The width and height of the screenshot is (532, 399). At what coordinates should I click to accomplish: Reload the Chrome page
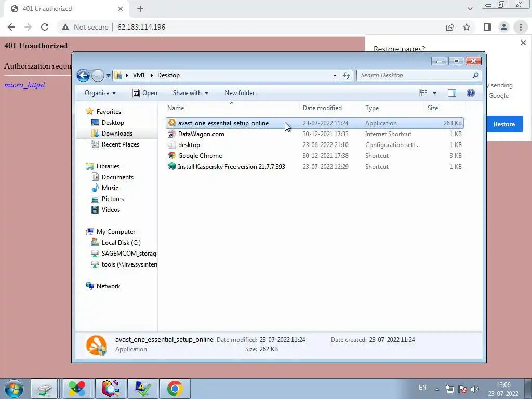(45, 27)
